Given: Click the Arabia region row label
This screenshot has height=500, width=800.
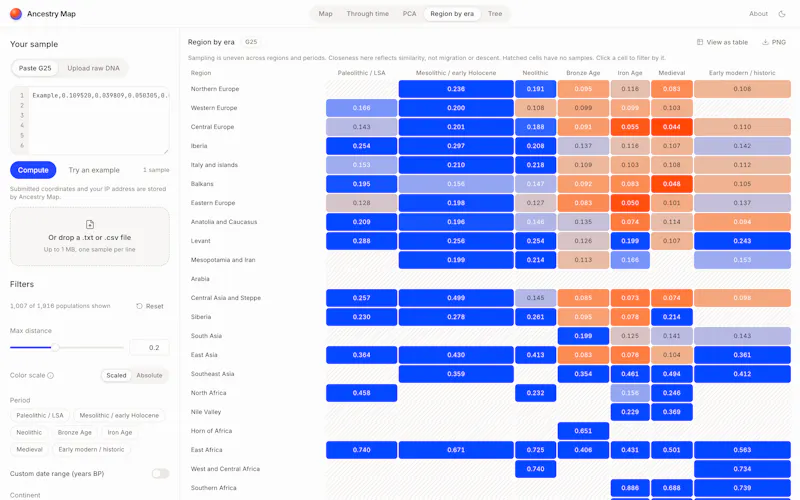Looking at the screenshot, I should coord(200,279).
